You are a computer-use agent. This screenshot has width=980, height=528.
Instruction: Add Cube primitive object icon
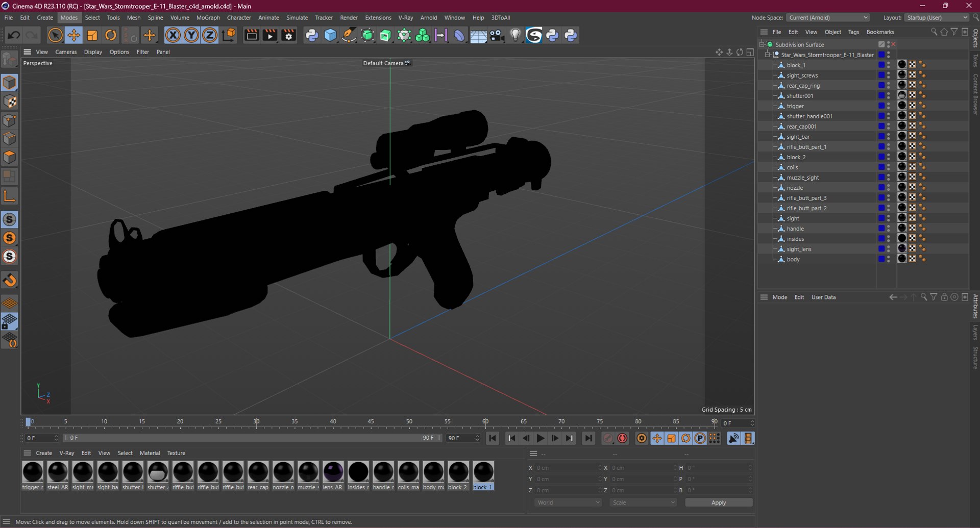tap(330, 35)
